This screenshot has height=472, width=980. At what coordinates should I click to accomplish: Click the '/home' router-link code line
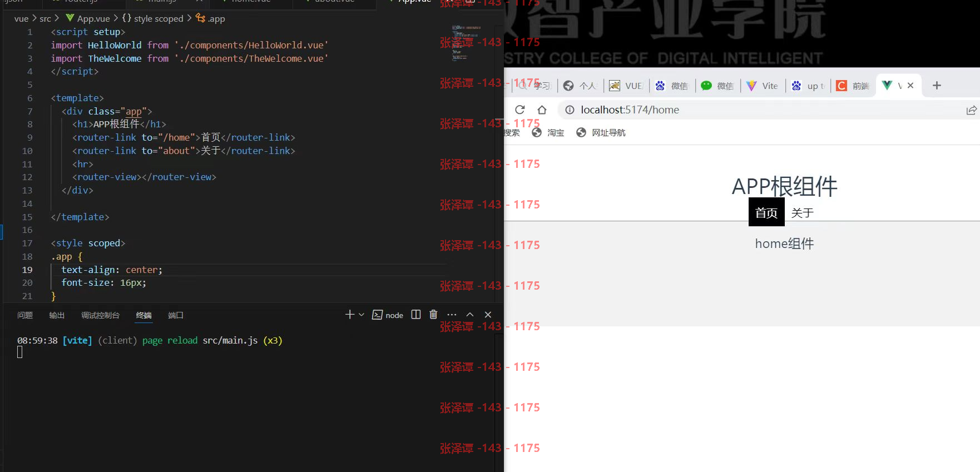pyautogui.click(x=184, y=137)
